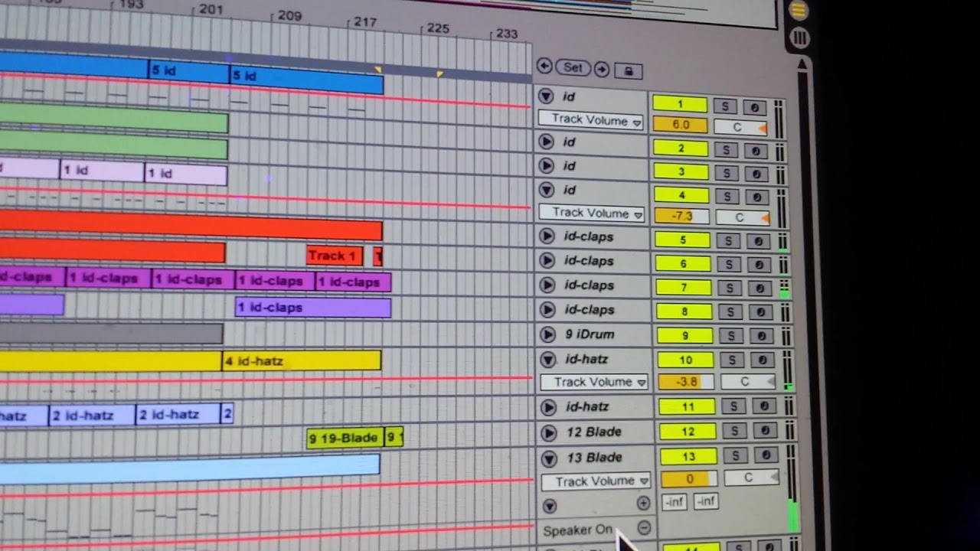Screen dimensions: 980x551
Task: Adjust the 0 volume on 13 Blade
Action: [x=689, y=479]
